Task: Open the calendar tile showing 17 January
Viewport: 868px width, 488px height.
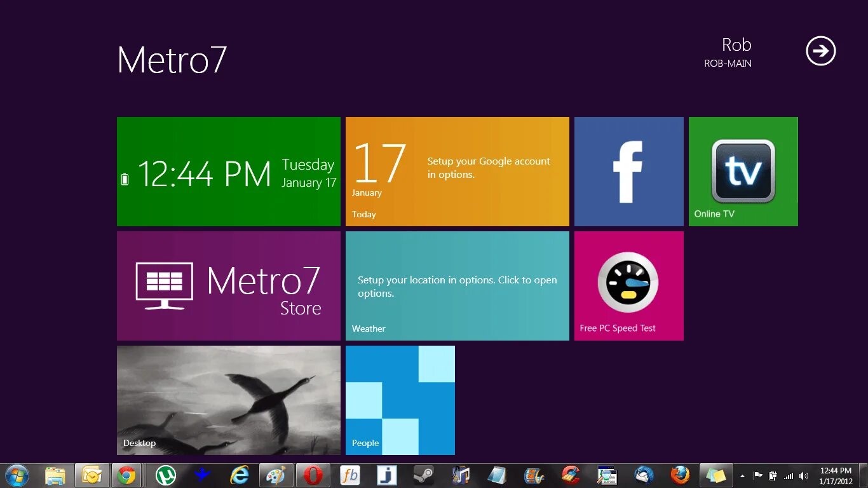Action: (x=458, y=172)
